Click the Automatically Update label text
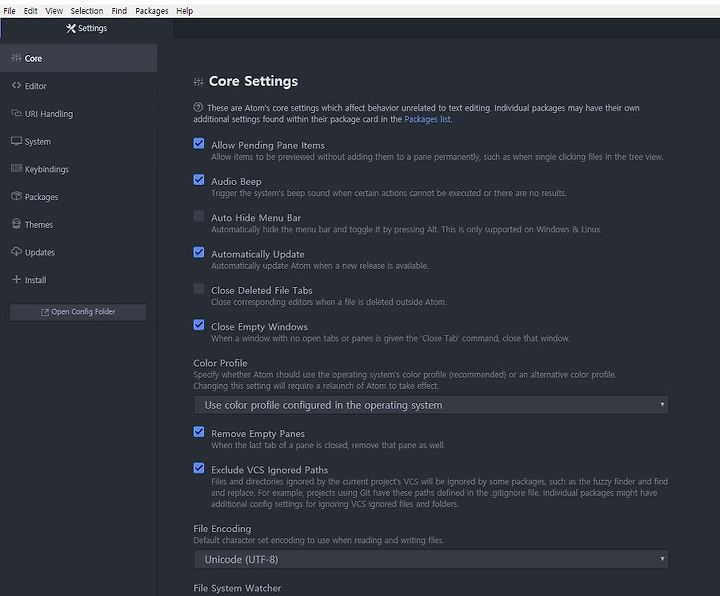 [x=258, y=254]
